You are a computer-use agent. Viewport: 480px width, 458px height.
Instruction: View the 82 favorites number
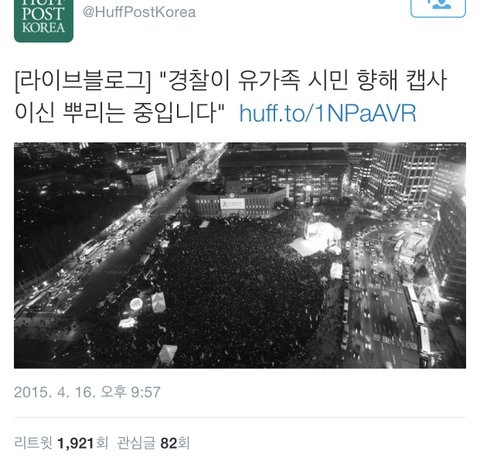pyautogui.click(x=168, y=443)
